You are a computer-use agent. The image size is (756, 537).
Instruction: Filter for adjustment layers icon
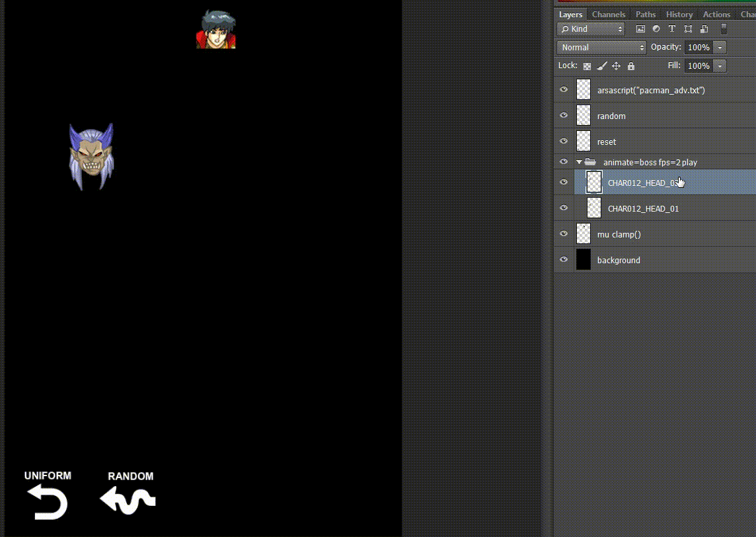coord(656,29)
